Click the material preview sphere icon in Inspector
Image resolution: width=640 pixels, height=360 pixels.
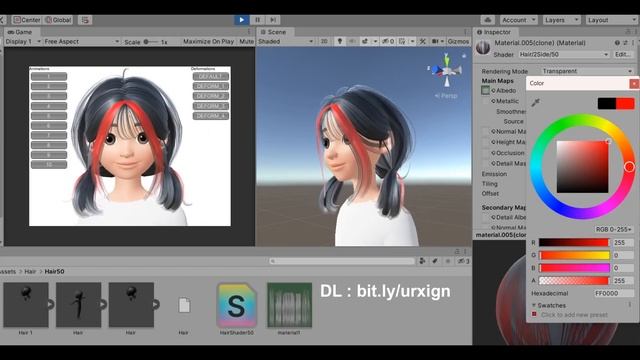[x=483, y=48]
